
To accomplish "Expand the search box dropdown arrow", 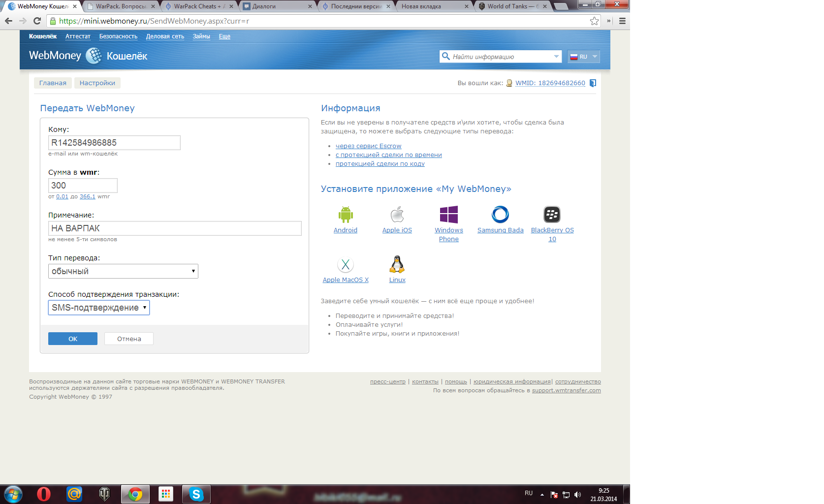I will [556, 57].
